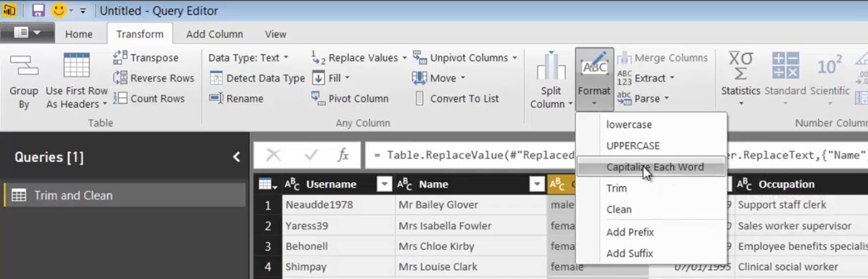This screenshot has height=279, width=868.
Task: Select the Trim and Clean query
Action: (x=73, y=196)
